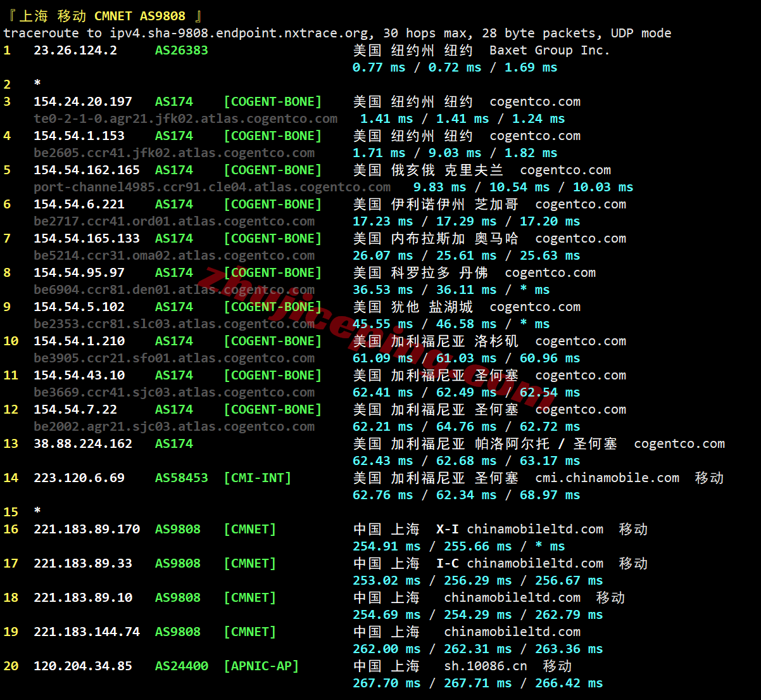Click the header line 上海 移动 CMNET AS9808
The width and height of the screenshot is (761, 700).
[103, 16]
